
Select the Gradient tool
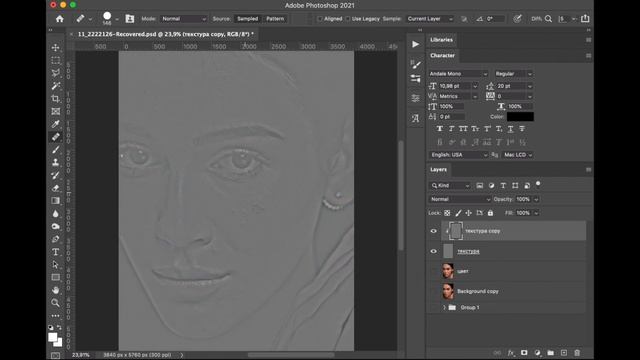point(56,201)
